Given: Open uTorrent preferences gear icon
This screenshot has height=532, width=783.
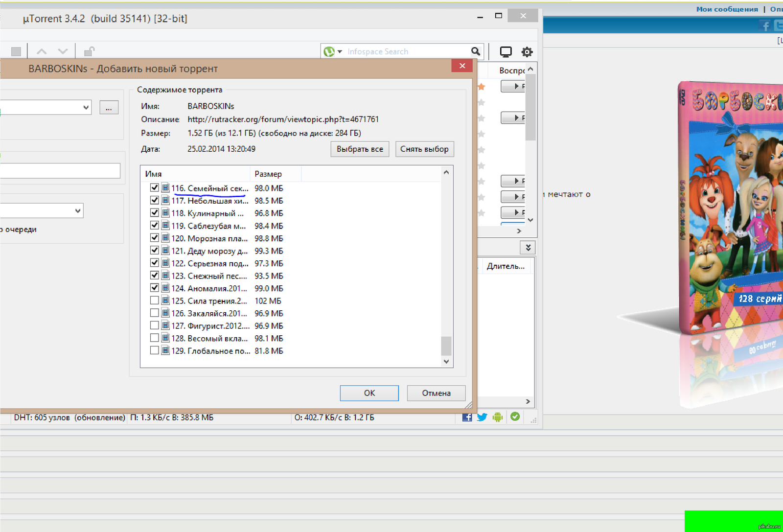Looking at the screenshot, I should pos(527,52).
